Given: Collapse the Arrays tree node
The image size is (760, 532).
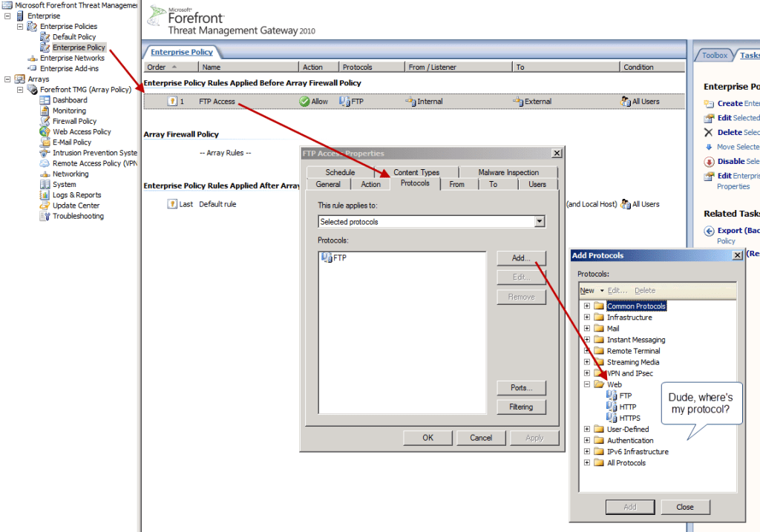Looking at the screenshot, I should coord(7,79).
